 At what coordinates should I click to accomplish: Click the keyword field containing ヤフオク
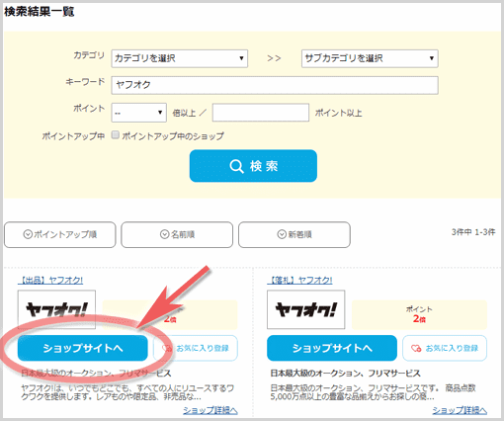275,85
